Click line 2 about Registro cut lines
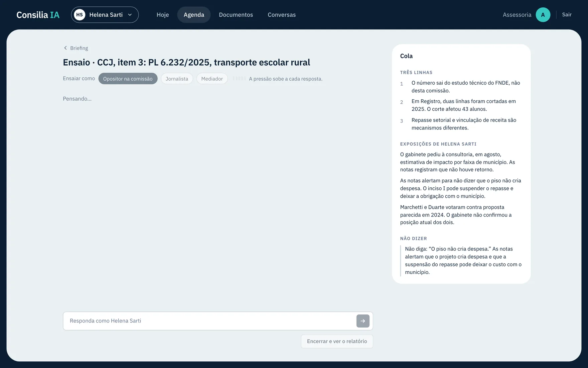Screen dimensions: 588x368 click(461, 105)
